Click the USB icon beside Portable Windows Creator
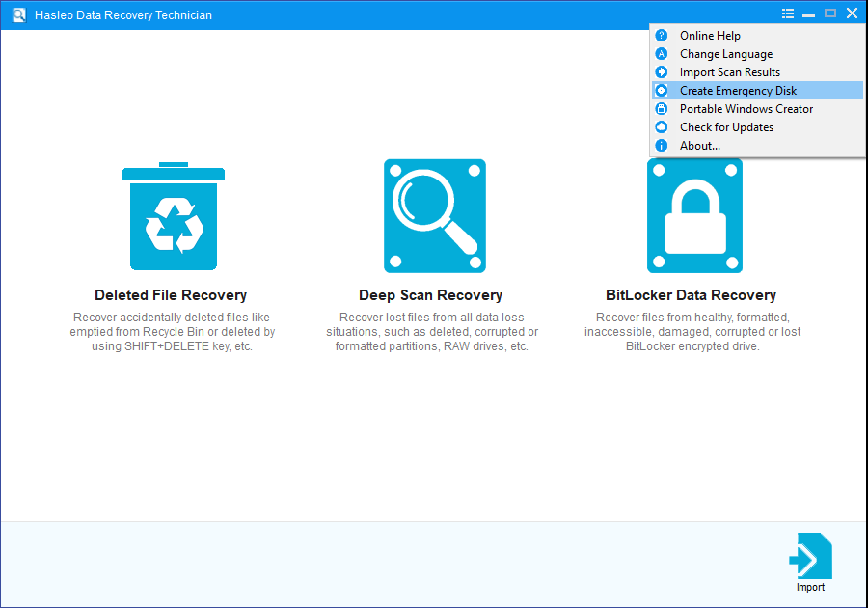Image resolution: width=868 pixels, height=608 pixels. click(662, 108)
